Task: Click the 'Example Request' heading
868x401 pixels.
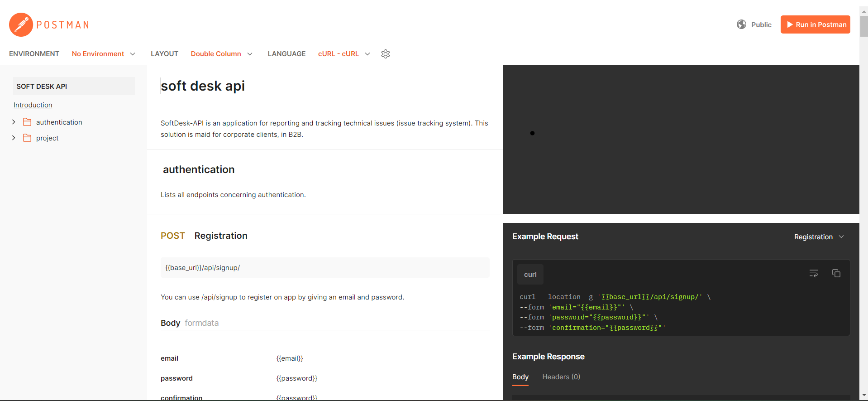Action: 545,237
